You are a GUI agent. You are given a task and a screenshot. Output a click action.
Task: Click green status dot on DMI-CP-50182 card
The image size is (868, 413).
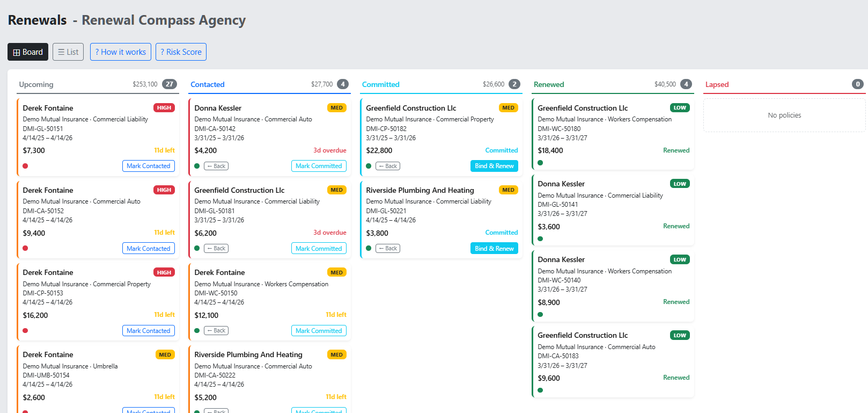[369, 166]
